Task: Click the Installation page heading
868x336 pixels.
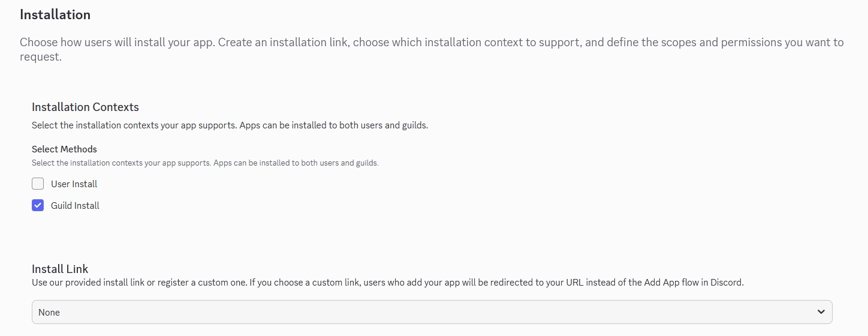Action: click(55, 14)
